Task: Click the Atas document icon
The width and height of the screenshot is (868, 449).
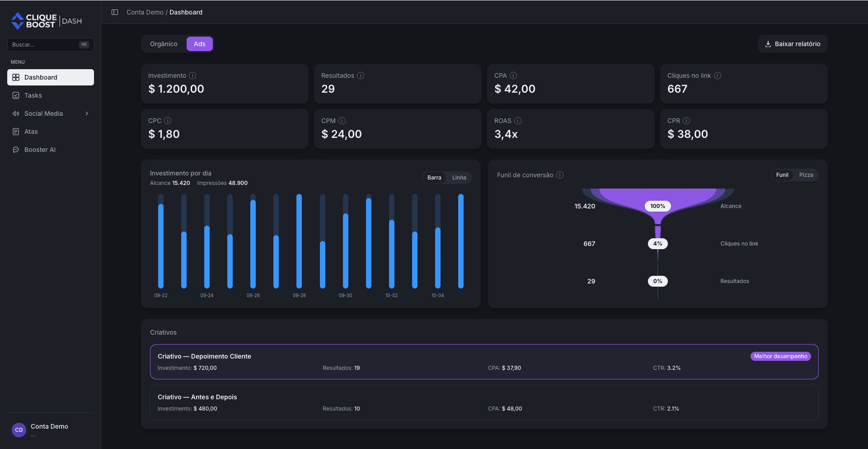Action: [16, 132]
